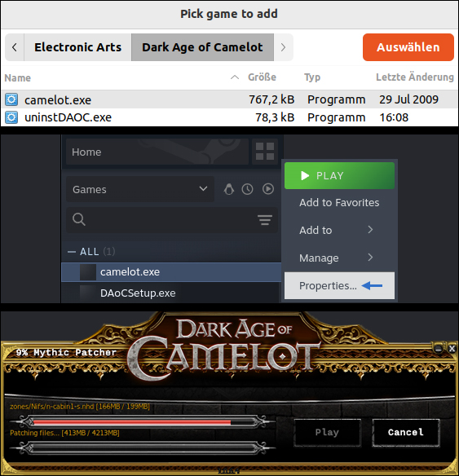Click the forward arrow in path bar
Image resolution: width=459 pixels, height=476 pixels.
(x=283, y=47)
